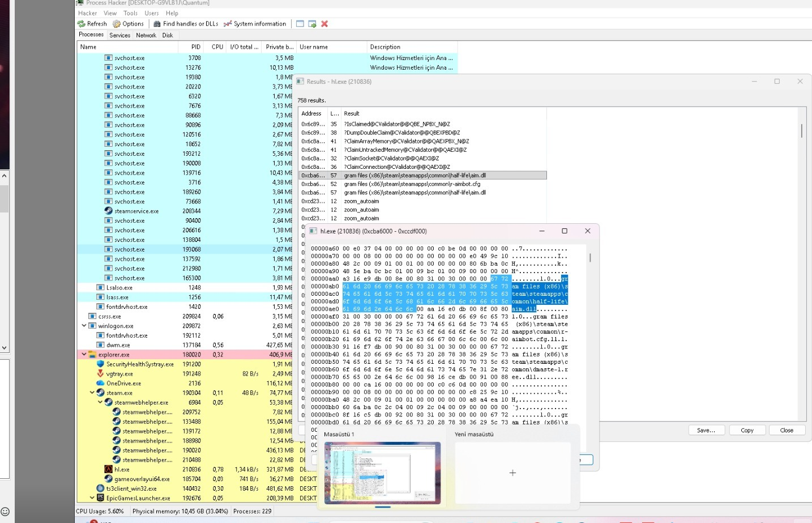The image size is (812, 523).
Task: Select the ?ClaimSocket@CValidator result row
Action: click(x=422, y=158)
